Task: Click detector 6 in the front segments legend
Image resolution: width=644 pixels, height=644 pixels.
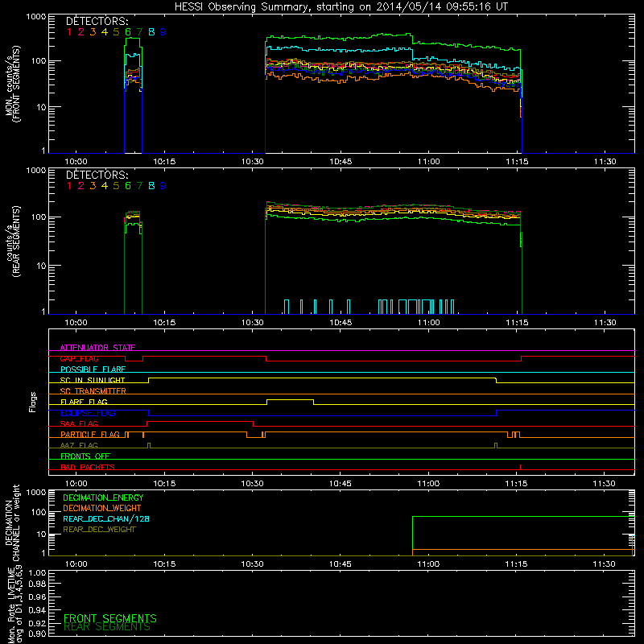Action: click(128, 32)
